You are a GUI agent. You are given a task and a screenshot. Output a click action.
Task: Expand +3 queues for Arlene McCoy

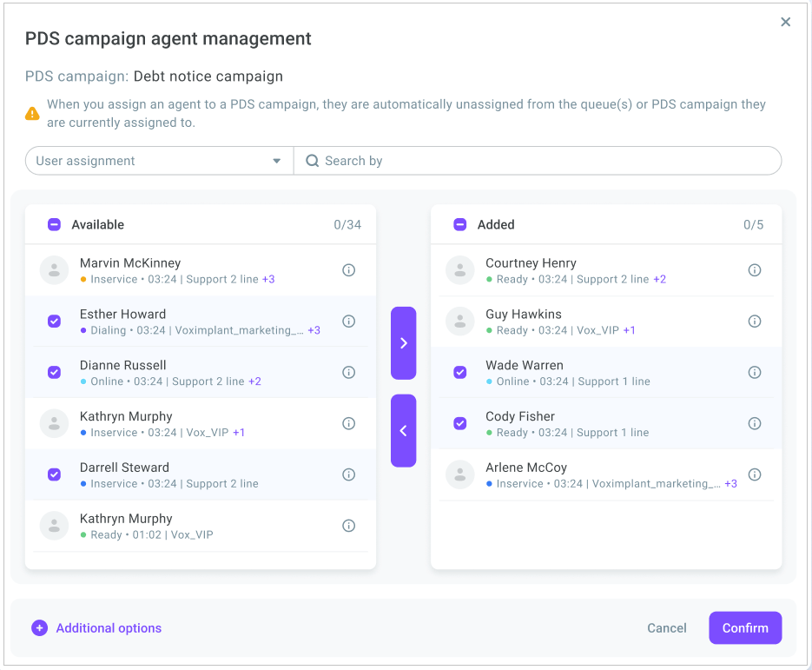[730, 483]
